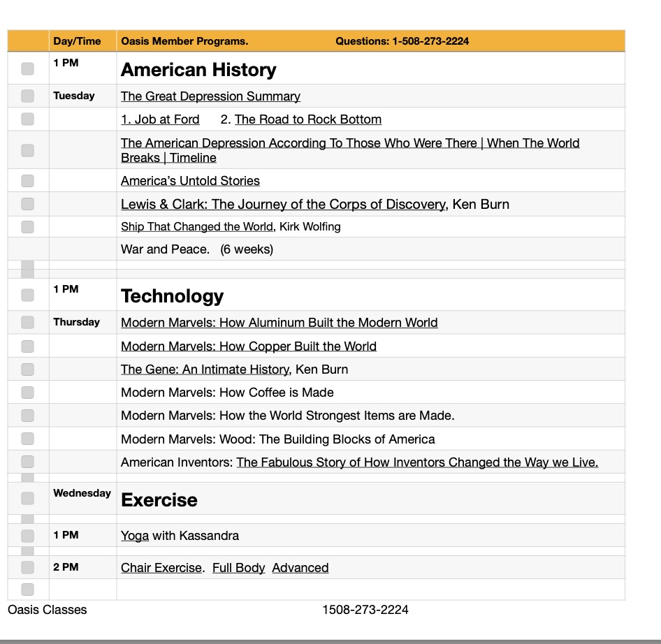Toggle checkbox next to America's Untold Stories
This screenshot has height=644, width=661.
coord(27,181)
